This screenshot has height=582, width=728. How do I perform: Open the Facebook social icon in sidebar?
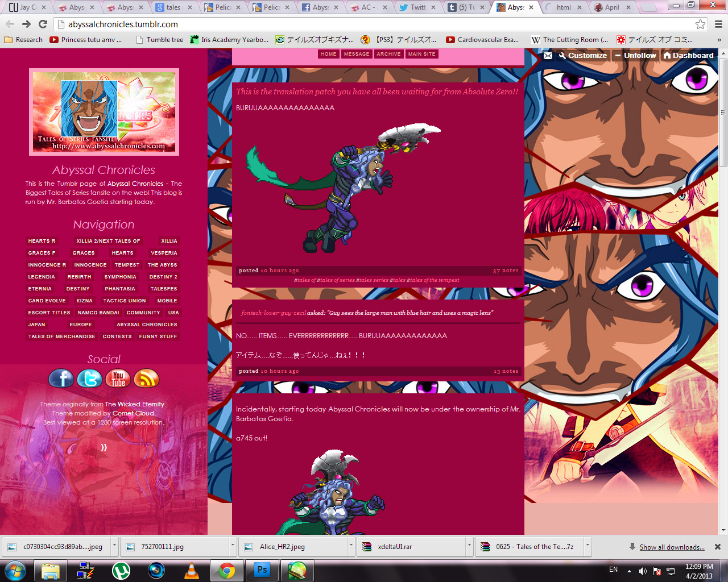click(61, 379)
